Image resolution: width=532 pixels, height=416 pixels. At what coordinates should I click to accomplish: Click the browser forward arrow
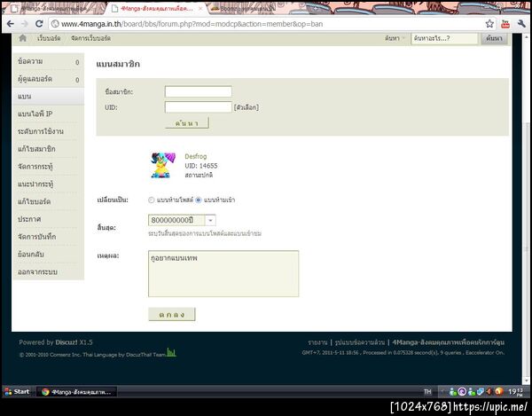(x=25, y=24)
